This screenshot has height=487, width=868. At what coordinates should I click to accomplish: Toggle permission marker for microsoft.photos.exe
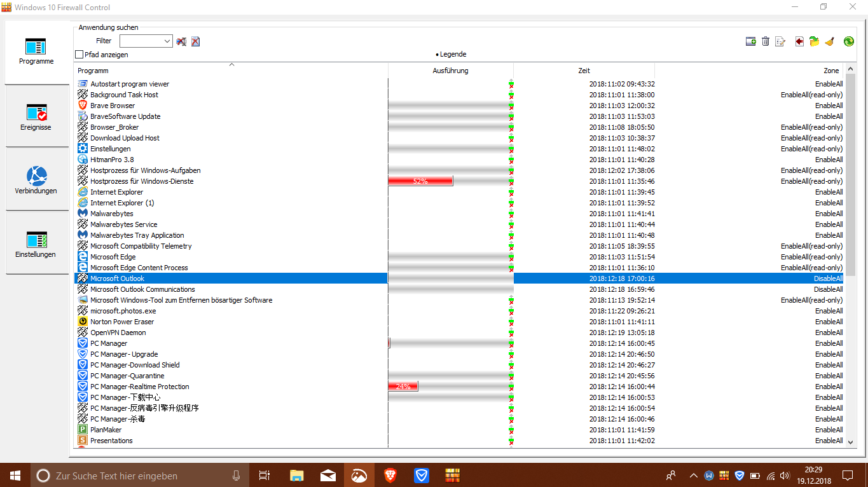(x=511, y=311)
